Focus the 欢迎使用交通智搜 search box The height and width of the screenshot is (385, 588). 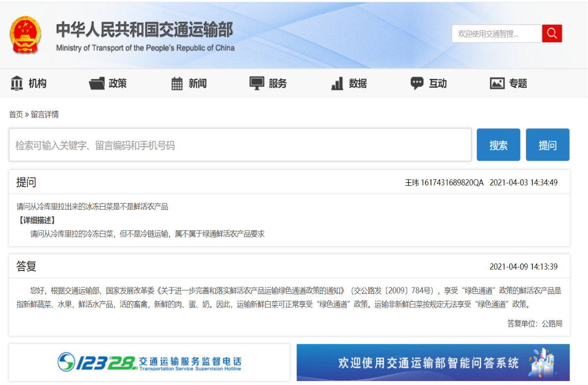pos(496,34)
